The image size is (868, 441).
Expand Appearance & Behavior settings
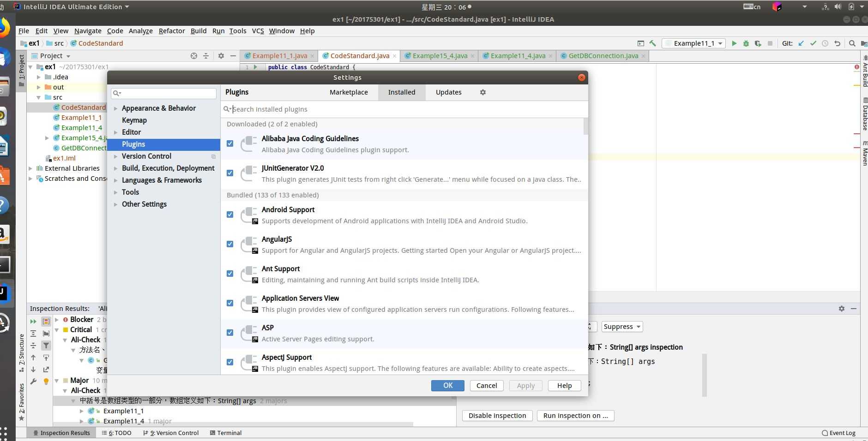(x=115, y=108)
